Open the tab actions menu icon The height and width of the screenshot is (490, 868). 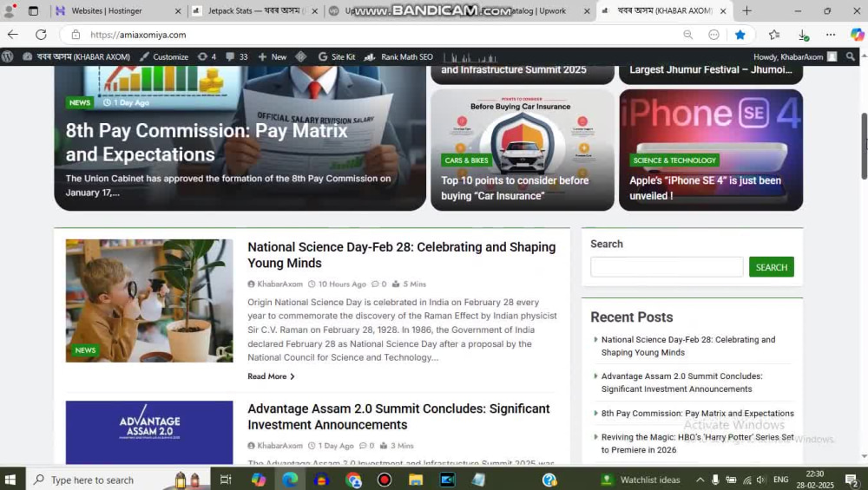(33, 10)
